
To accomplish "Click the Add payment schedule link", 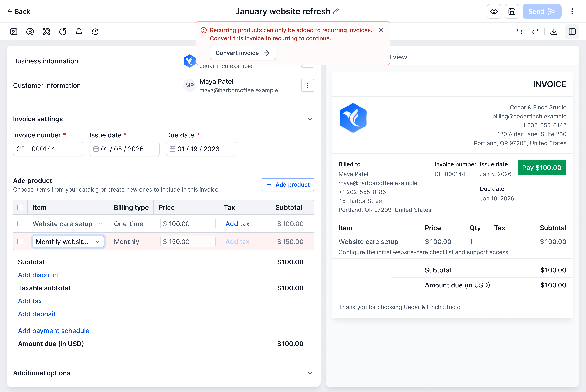I will (54, 331).
